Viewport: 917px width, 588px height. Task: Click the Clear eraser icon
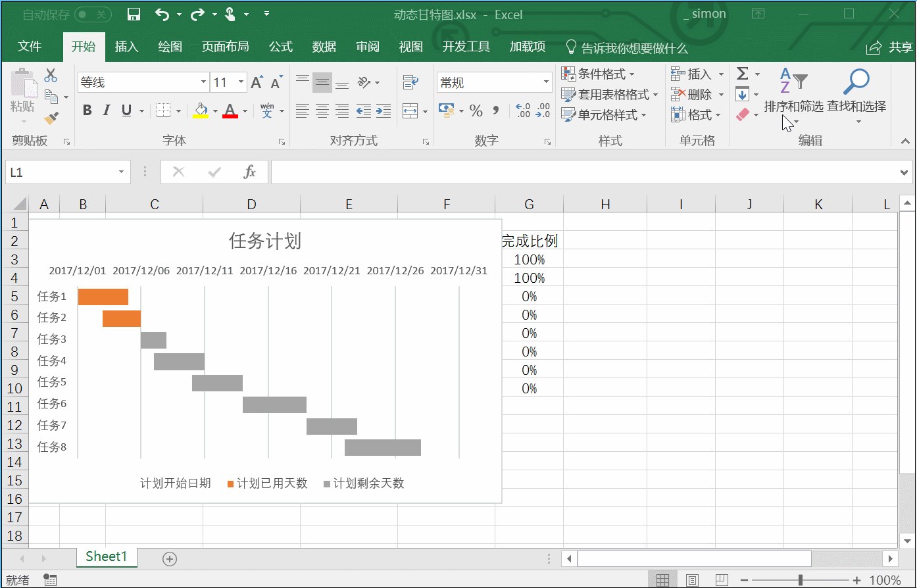[743, 114]
